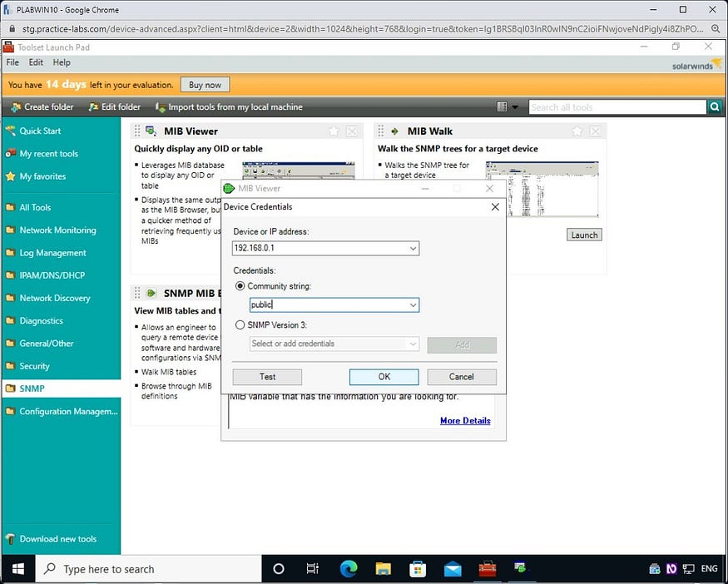Image resolution: width=728 pixels, height=584 pixels.
Task: Open the Edit menu
Action: (x=36, y=62)
